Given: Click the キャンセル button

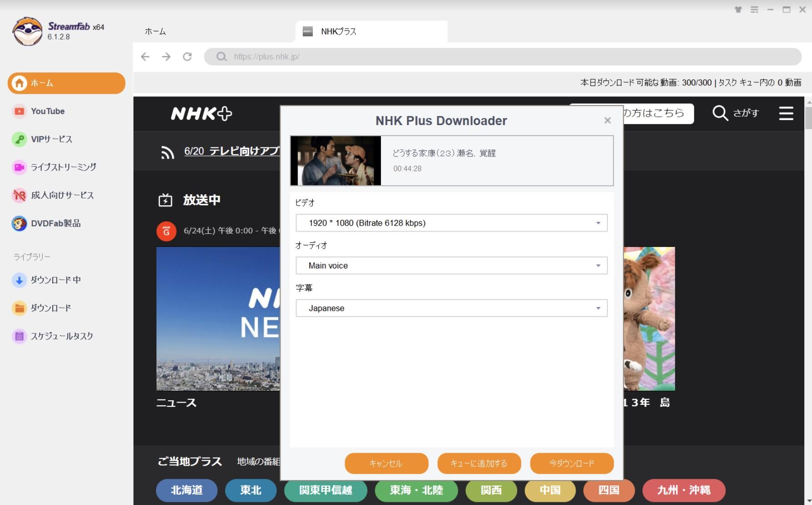Looking at the screenshot, I should (x=386, y=464).
